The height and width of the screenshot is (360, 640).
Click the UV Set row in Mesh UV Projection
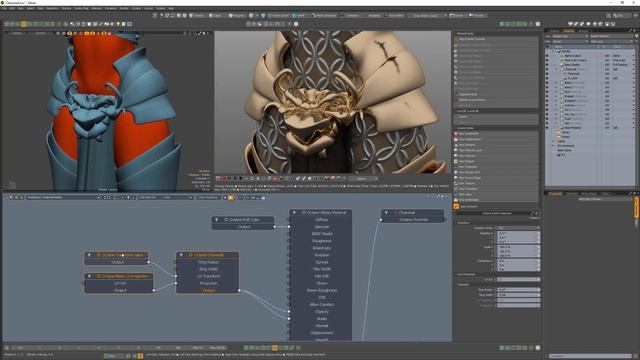[119, 283]
